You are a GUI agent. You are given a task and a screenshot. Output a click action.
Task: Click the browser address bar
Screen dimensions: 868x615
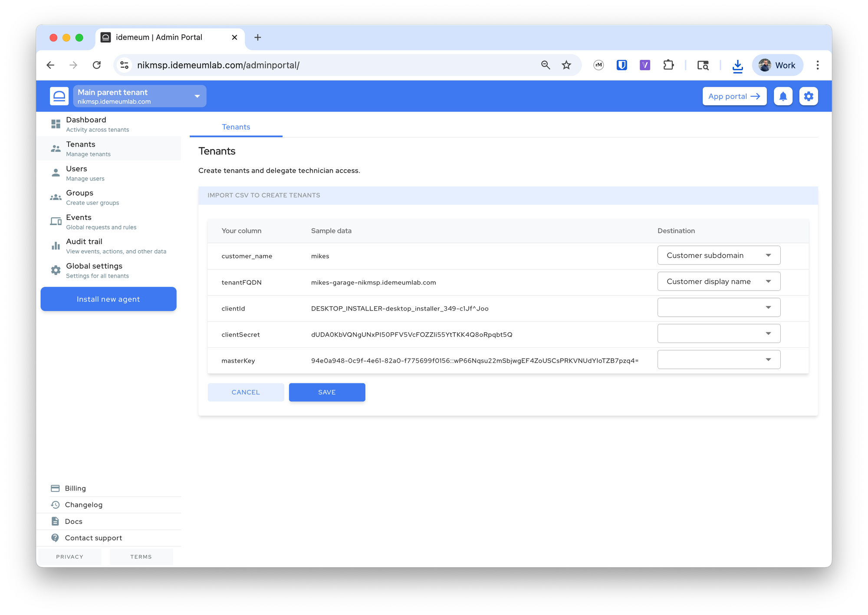[330, 65]
